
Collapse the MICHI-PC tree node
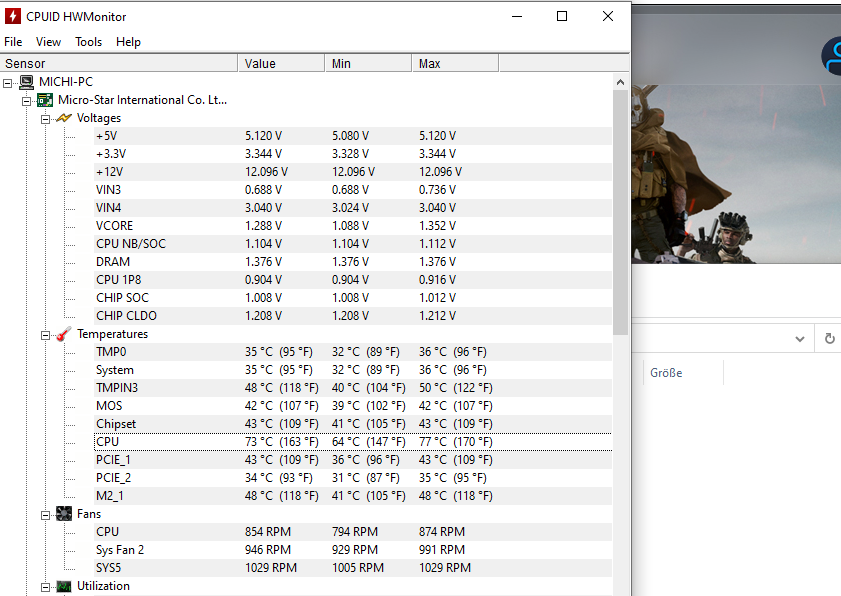8,83
